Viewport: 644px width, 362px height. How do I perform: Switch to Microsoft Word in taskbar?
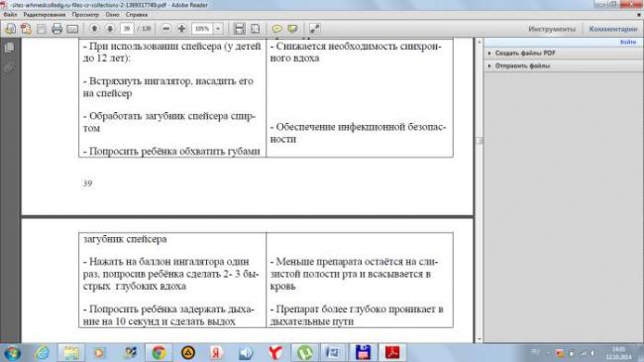[333, 353]
